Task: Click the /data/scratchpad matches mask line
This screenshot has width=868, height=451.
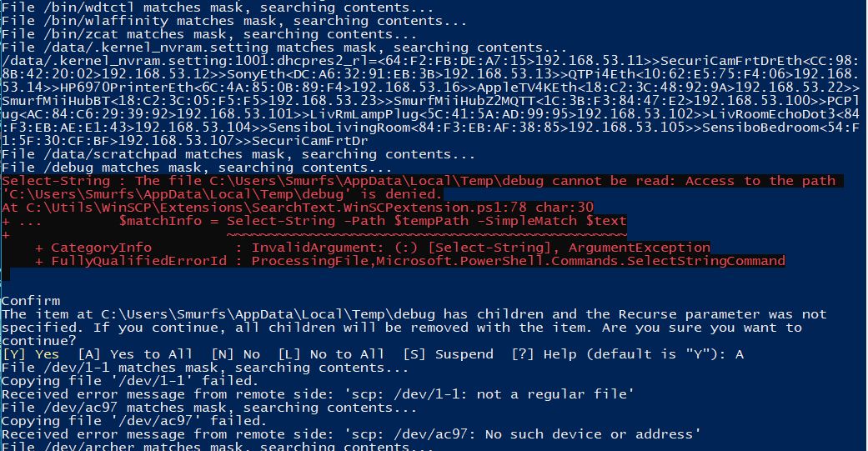Action: [x=227, y=154]
